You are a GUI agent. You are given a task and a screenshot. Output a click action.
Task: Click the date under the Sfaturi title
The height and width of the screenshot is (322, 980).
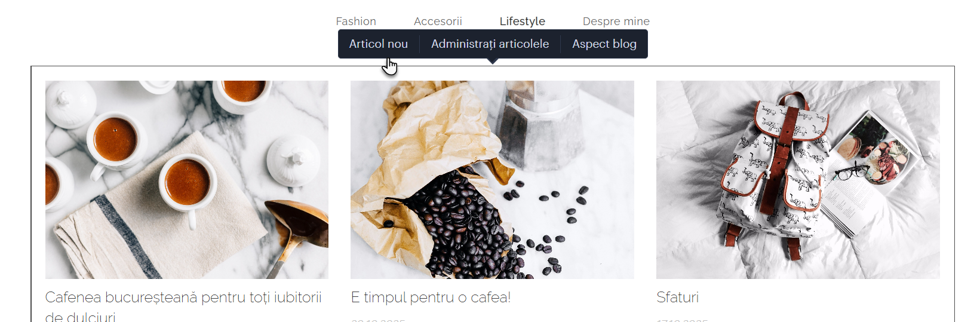coord(682,321)
